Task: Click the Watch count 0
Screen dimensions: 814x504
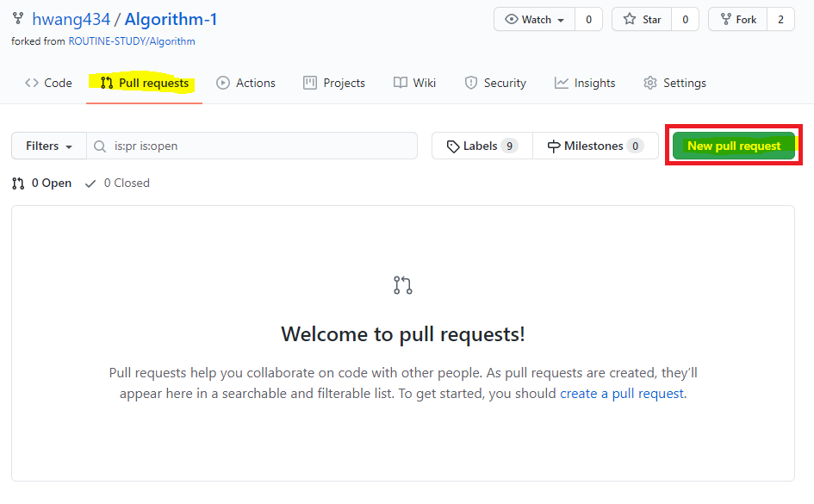Action: 588,20
